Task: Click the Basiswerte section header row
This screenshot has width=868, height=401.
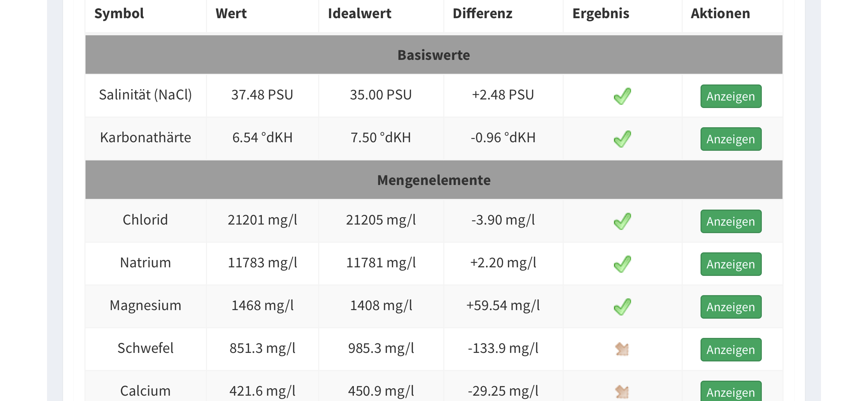Action: click(x=434, y=55)
